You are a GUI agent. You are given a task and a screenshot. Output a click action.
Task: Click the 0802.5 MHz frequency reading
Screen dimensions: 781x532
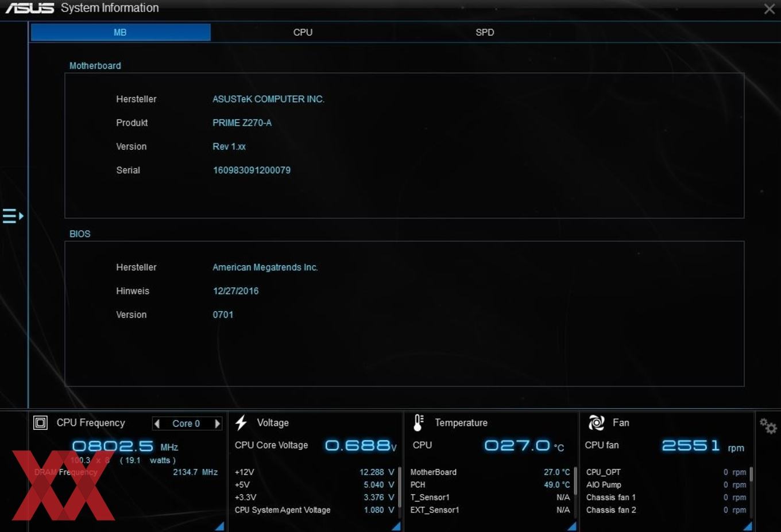[x=125, y=446]
